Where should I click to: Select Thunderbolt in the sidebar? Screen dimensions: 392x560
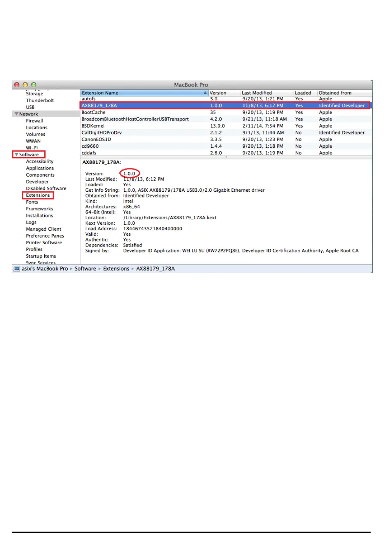click(x=40, y=100)
